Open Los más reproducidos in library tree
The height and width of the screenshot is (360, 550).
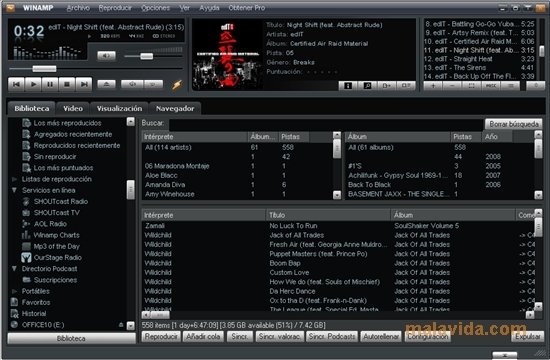(x=67, y=123)
